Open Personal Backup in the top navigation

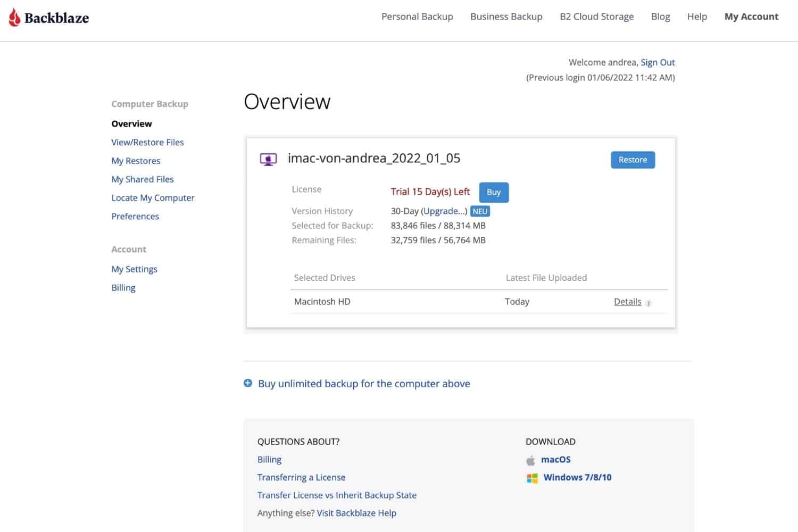point(417,16)
